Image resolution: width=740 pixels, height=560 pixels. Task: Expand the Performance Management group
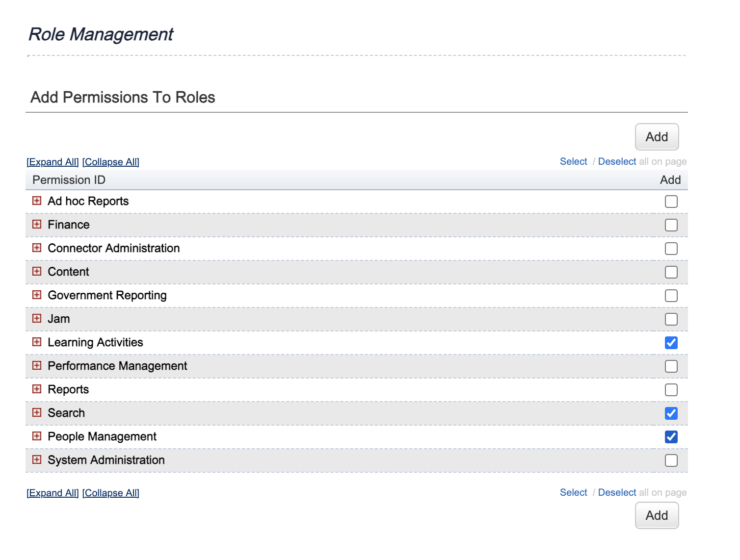click(x=37, y=365)
